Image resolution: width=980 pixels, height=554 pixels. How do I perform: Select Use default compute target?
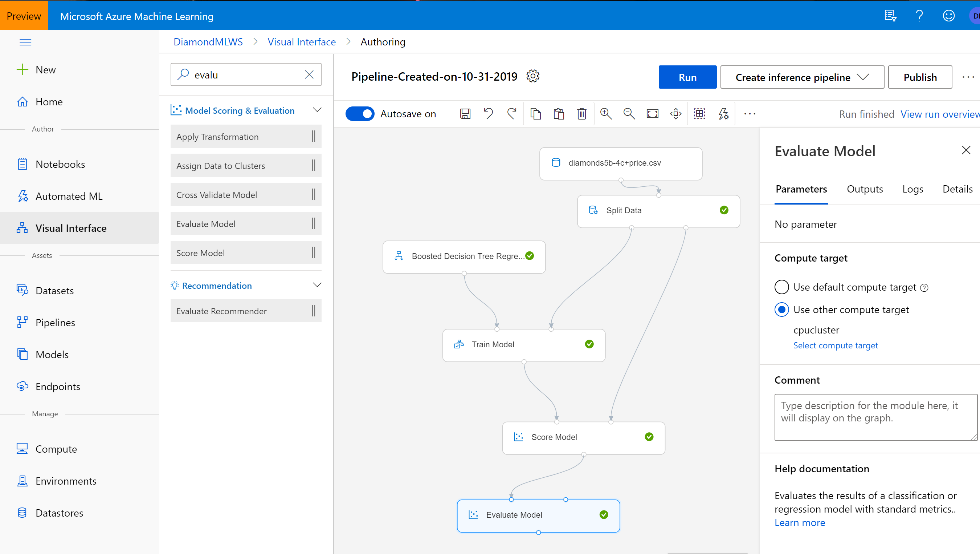tap(782, 287)
